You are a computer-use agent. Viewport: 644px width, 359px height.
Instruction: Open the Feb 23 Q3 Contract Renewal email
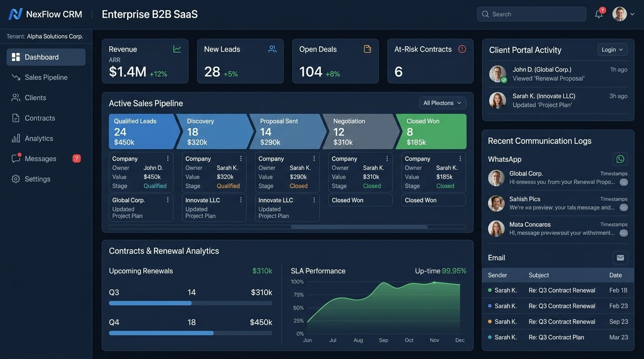[x=558, y=306]
